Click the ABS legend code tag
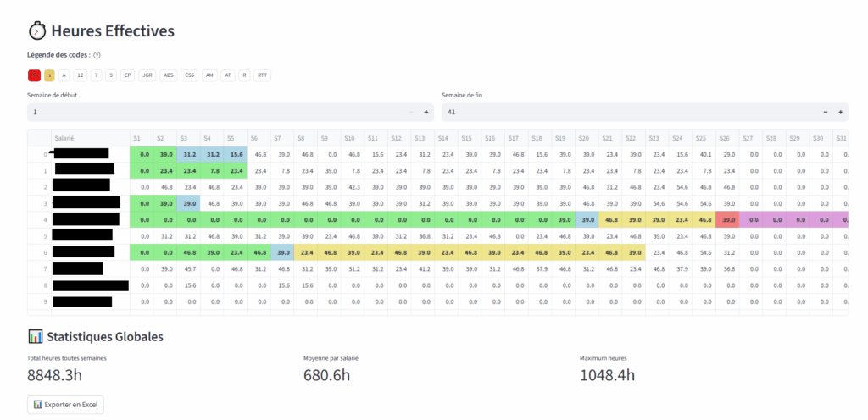This screenshot has width=868, height=420. point(169,75)
